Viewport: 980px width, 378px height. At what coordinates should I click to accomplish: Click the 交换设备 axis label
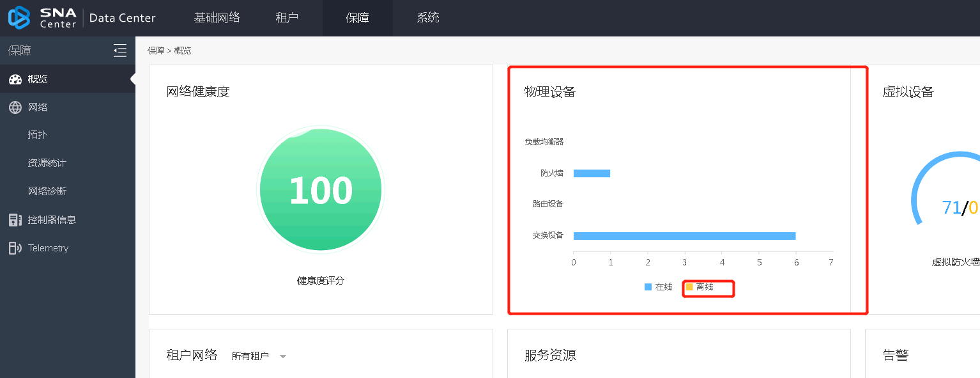(x=548, y=235)
